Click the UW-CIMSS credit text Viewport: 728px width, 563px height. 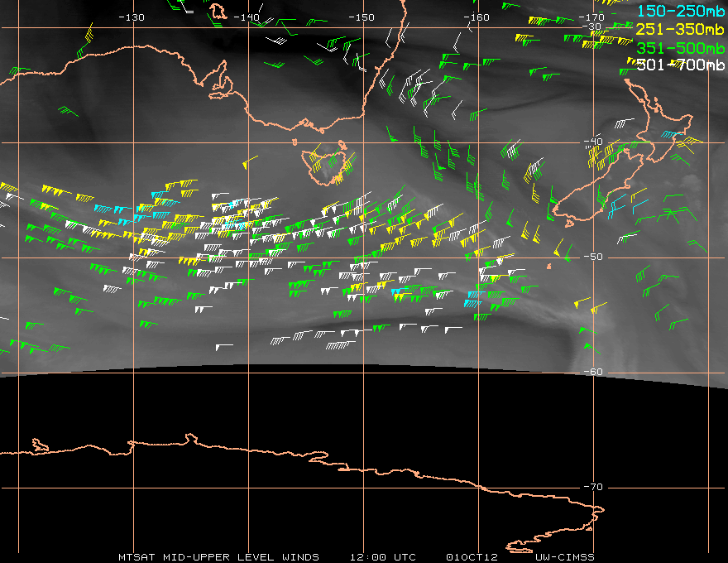[x=564, y=557]
